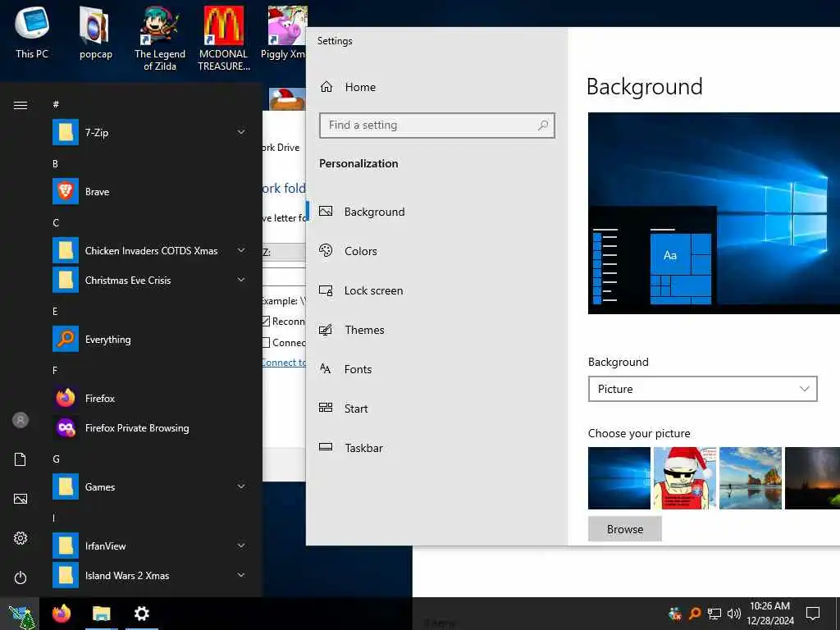Open the Piggly Xmas desktop shortcut
This screenshot has height=630, width=840.
(284, 33)
